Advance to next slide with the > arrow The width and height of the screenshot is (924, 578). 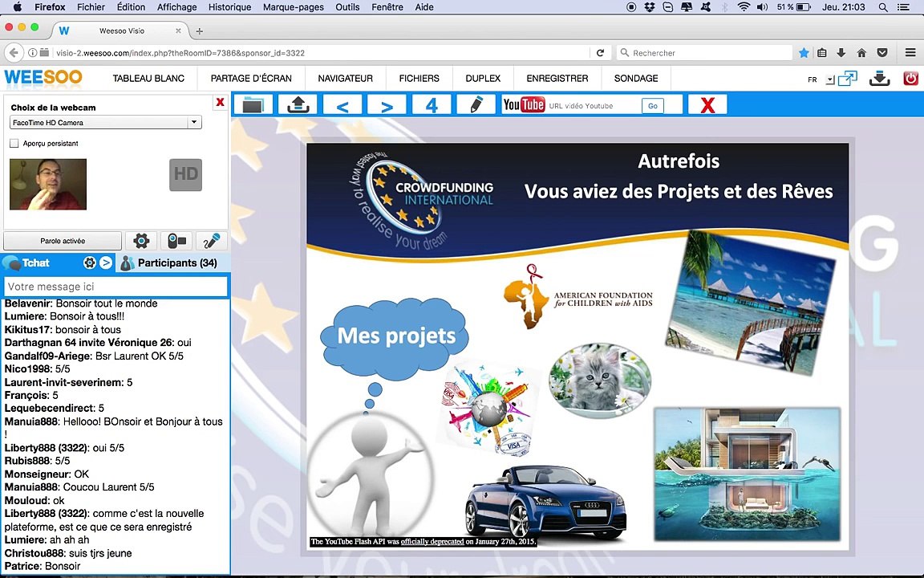click(387, 106)
